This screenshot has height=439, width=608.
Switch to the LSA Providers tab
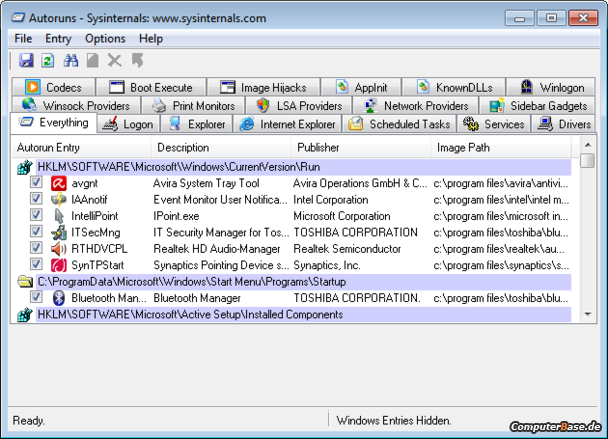click(x=299, y=105)
